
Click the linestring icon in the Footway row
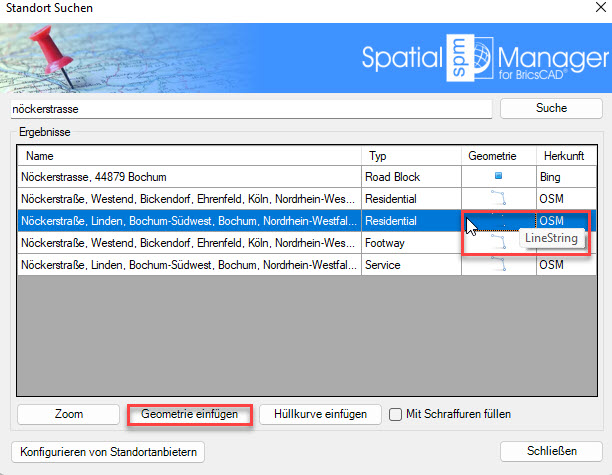coord(498,243)
